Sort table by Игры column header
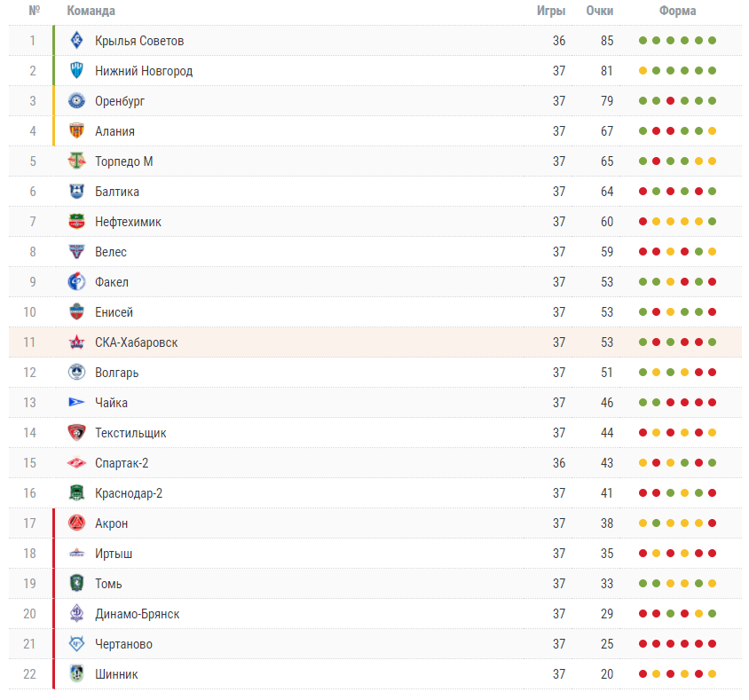749x700 pixels. click(551, 11)
